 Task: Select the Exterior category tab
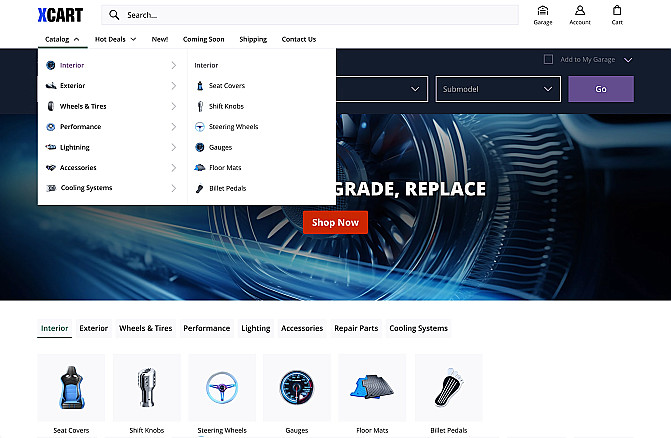(93, 328)
